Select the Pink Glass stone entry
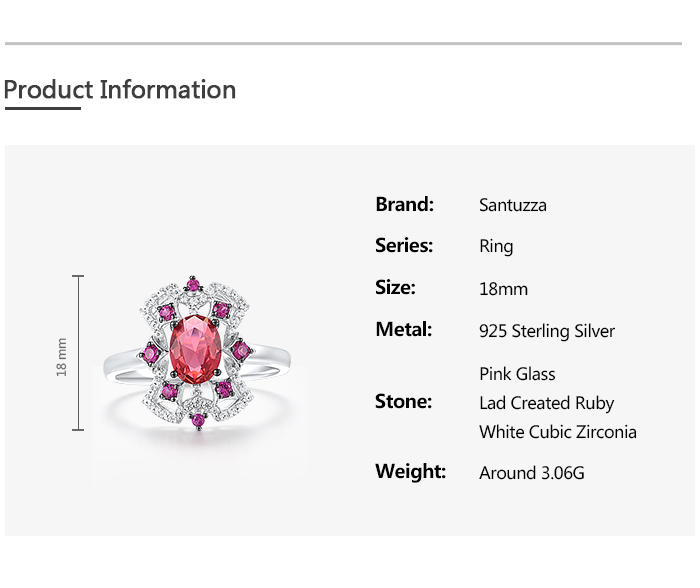Screen dimensions: 700x588 (517, 374)
